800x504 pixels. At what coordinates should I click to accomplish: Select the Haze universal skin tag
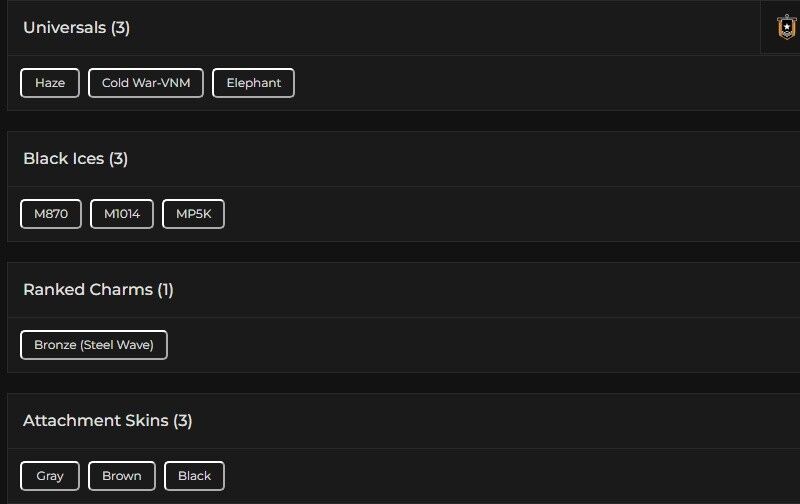50,83
